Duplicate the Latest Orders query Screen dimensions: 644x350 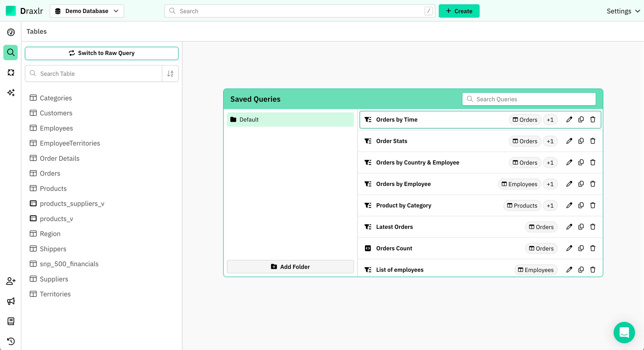point(581,227)
